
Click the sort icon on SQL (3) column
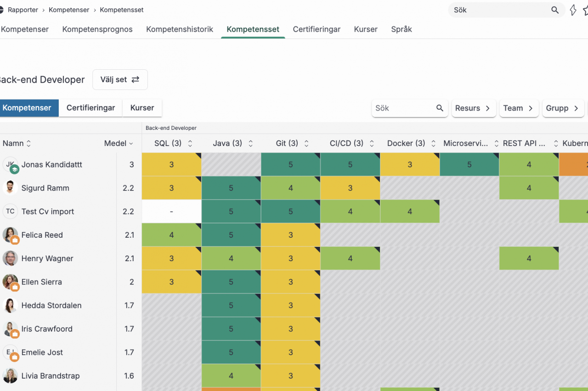click(x=190, y=144)
